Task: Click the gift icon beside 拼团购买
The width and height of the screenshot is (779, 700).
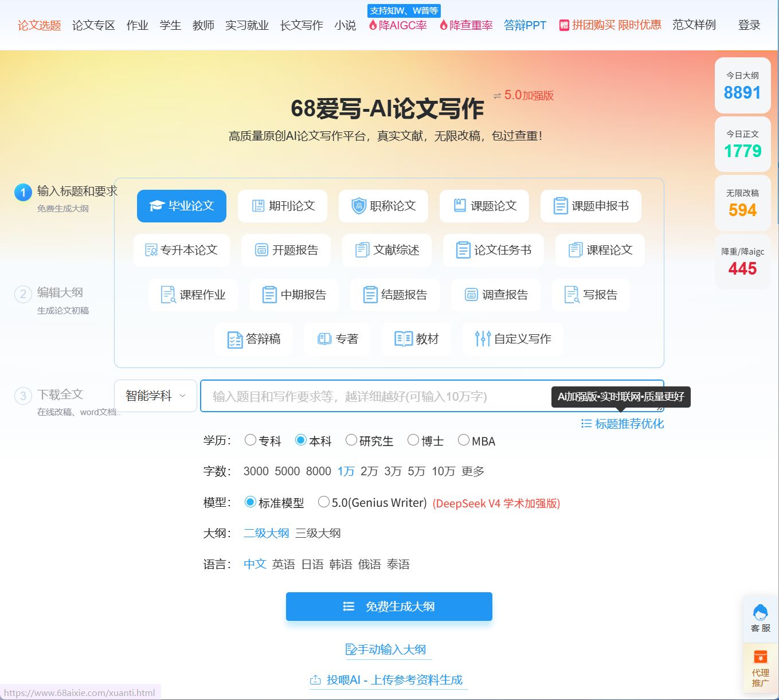Action: click(x=564, y=25)
